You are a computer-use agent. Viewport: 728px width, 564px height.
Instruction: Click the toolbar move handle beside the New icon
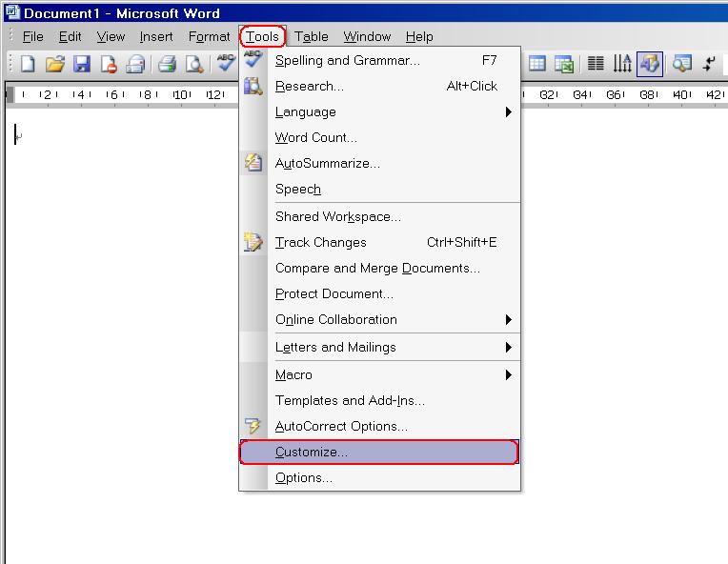10,64
